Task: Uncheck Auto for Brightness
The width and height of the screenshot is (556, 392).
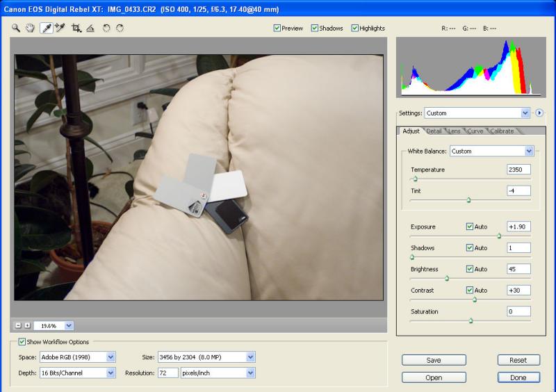Action: [470, 269]
